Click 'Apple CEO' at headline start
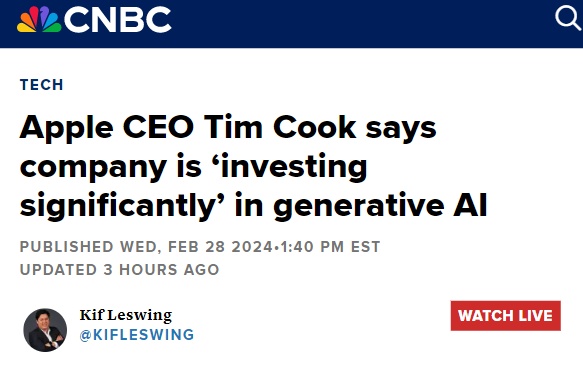The height and width of the screenshot is (371, 583). pos(107,129)
